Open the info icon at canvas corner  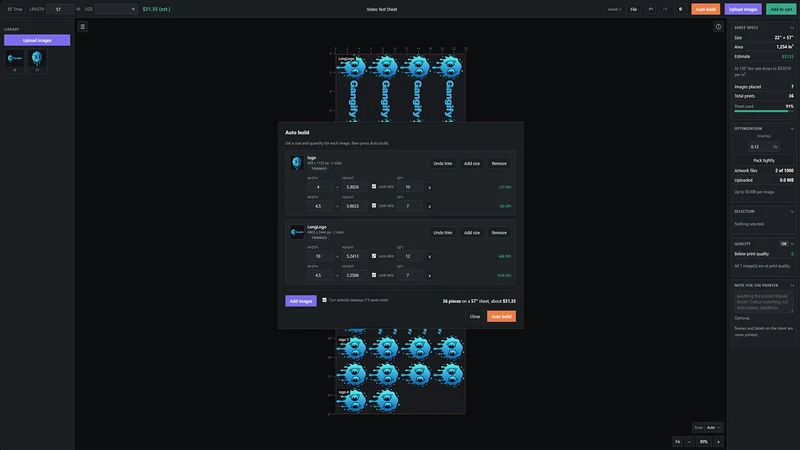[x=718, y=27]
